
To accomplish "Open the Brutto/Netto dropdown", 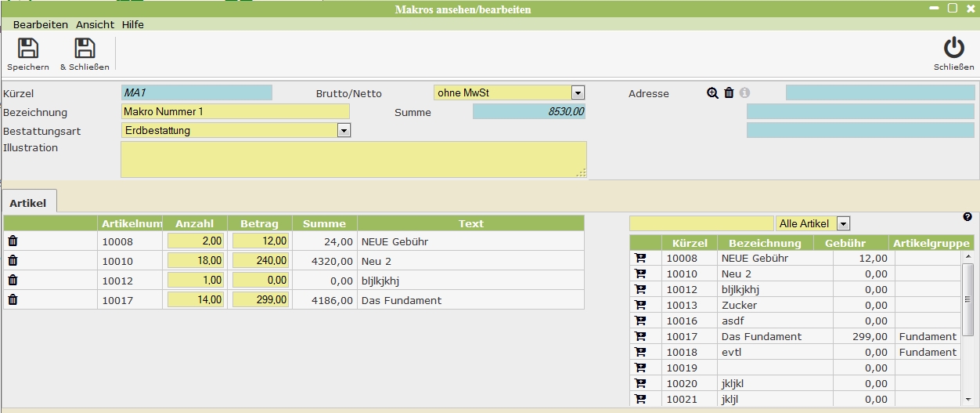I will pos(578,92).
